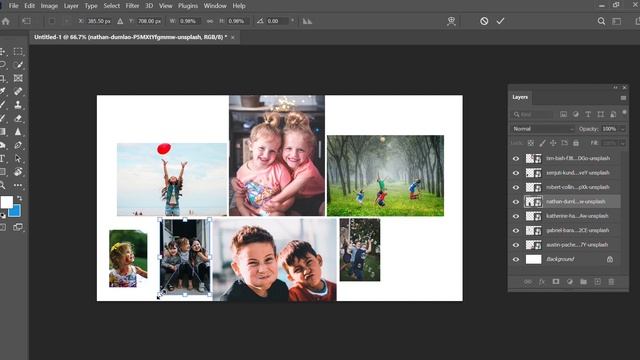Click the Home icon in options bar
This screenshot has width=640, height=360.
pyautogui.click(x=6, y=21)
